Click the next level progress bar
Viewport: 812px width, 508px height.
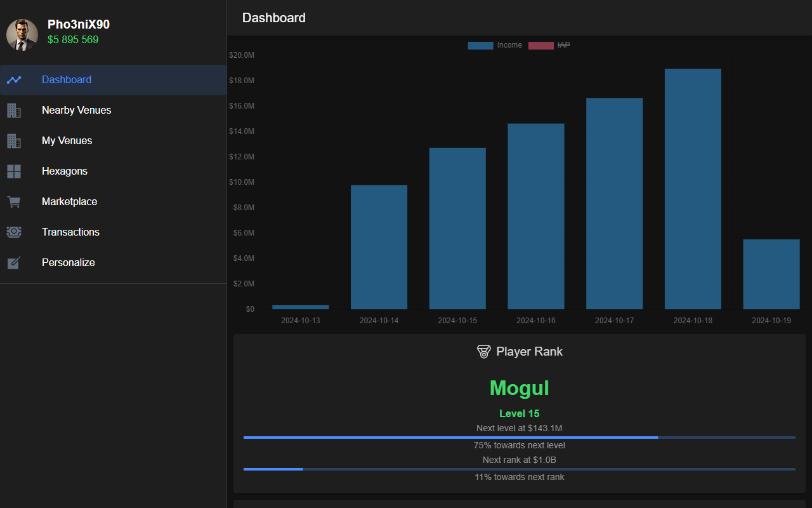[x=520, y=438]
